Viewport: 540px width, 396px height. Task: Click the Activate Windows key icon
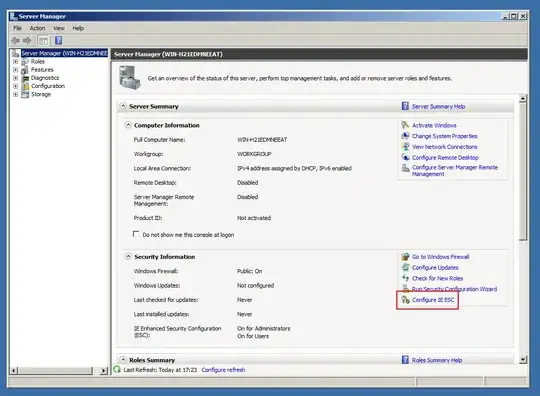coord(405,125)
